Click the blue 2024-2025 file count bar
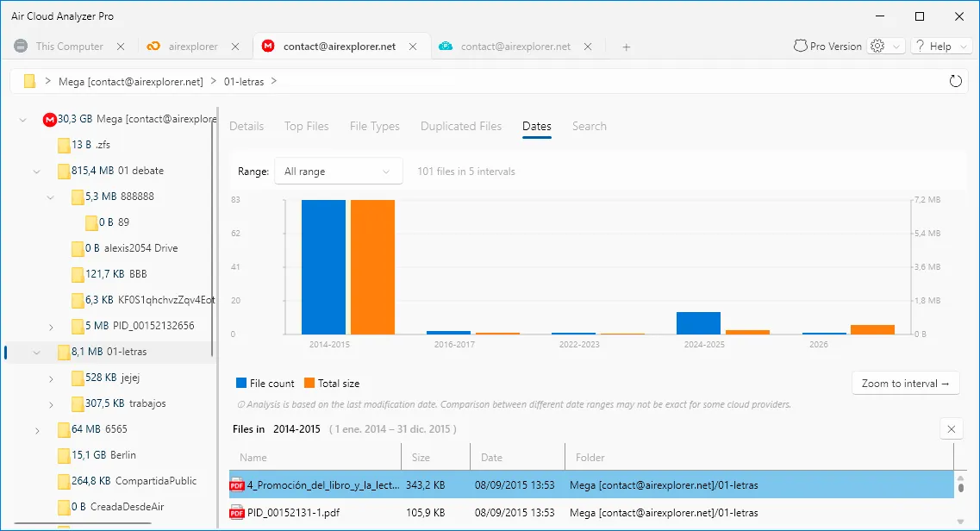The height and width of the screenshot is (531, 980). click(x=698, y=323)
